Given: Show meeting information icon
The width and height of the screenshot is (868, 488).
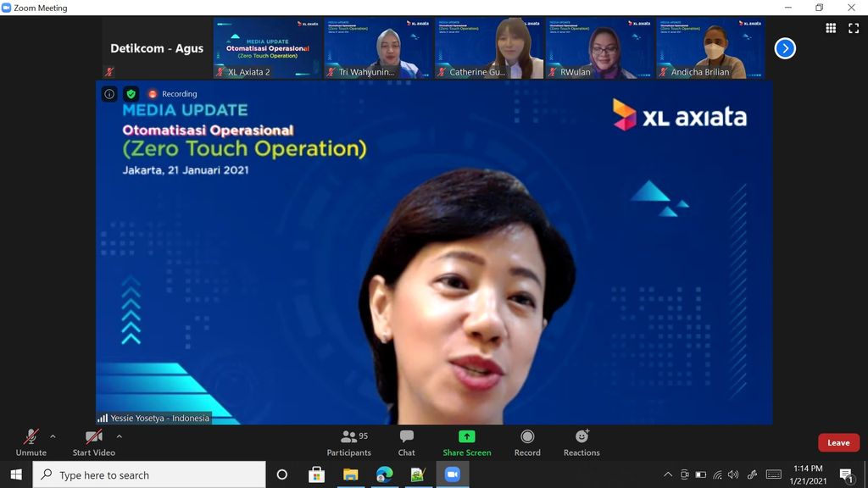Looking at the screenshot, I should 109,94.
